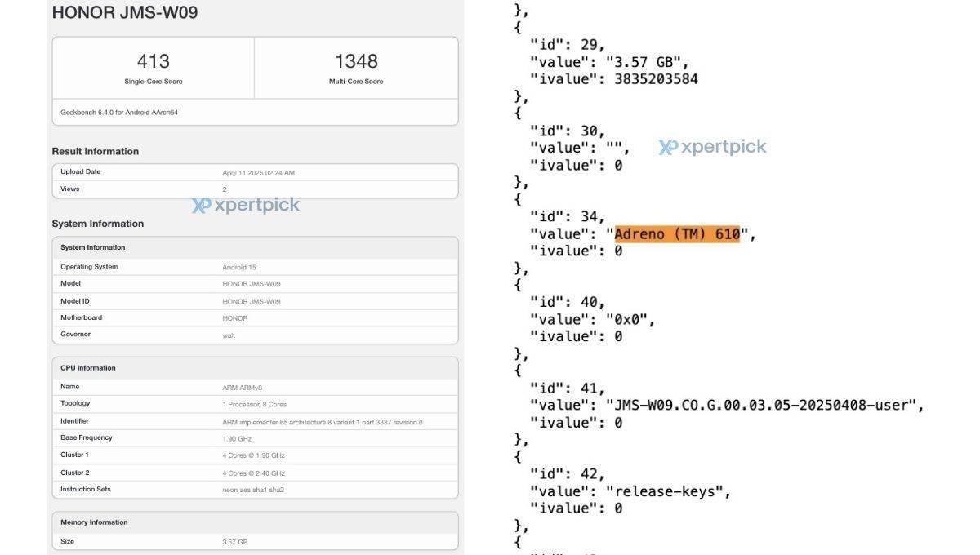Click the JSON line "id": 34
The image size is (980, 555).
click(x=568, y=216)
